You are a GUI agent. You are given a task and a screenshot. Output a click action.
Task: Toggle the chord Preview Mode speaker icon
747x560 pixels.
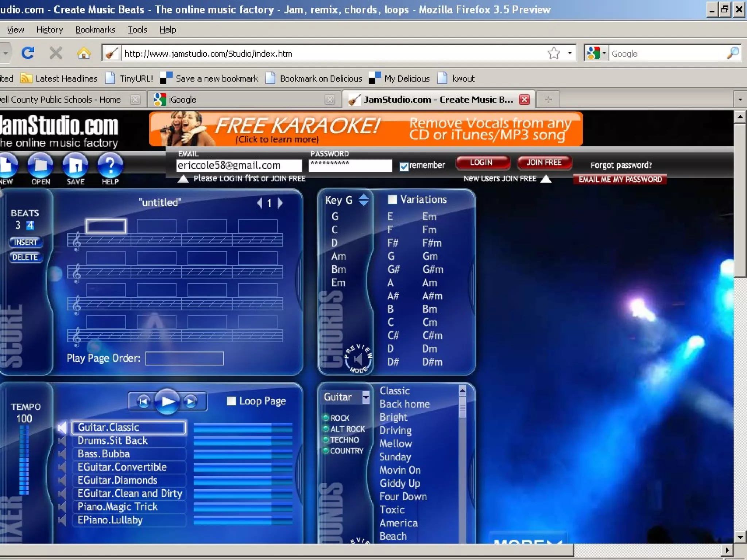click(358, 359)
